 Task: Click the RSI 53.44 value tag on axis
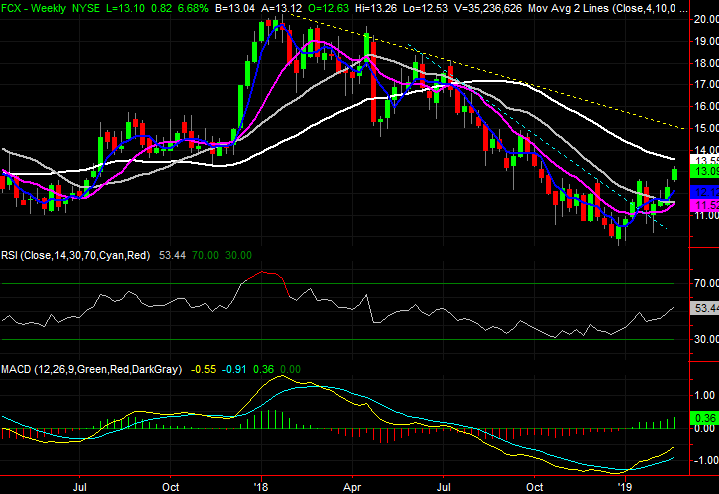coord(705,309)
